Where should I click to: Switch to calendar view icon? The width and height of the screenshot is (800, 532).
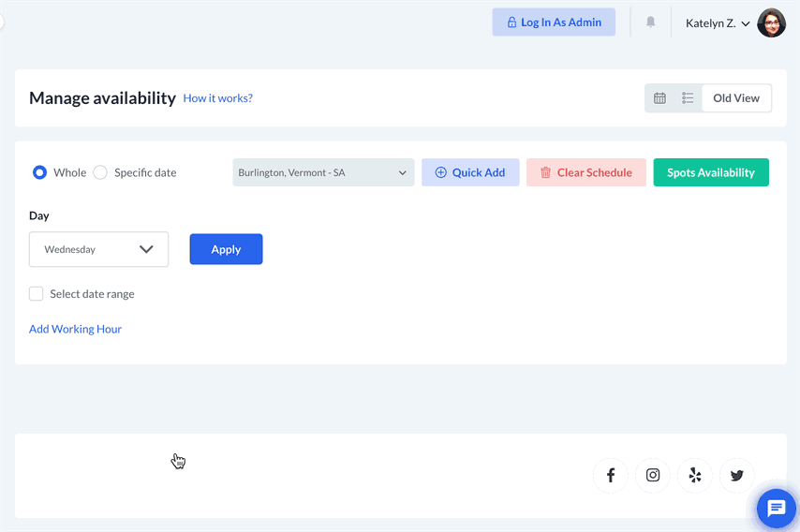659,98
